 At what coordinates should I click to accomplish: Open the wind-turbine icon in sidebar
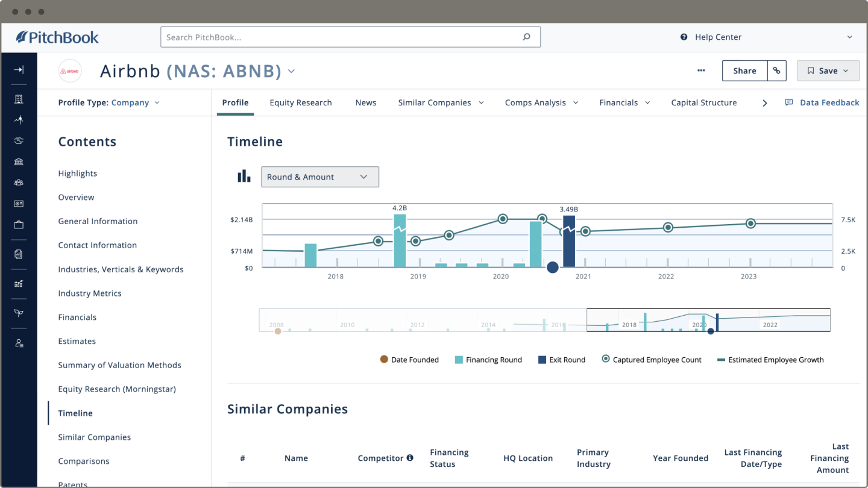19,120
